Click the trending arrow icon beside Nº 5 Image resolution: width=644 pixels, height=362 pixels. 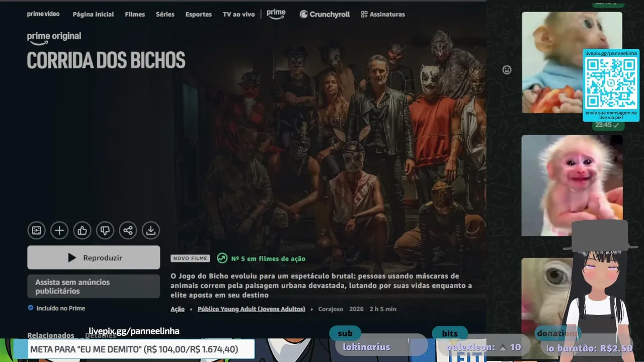click(222, 258)
